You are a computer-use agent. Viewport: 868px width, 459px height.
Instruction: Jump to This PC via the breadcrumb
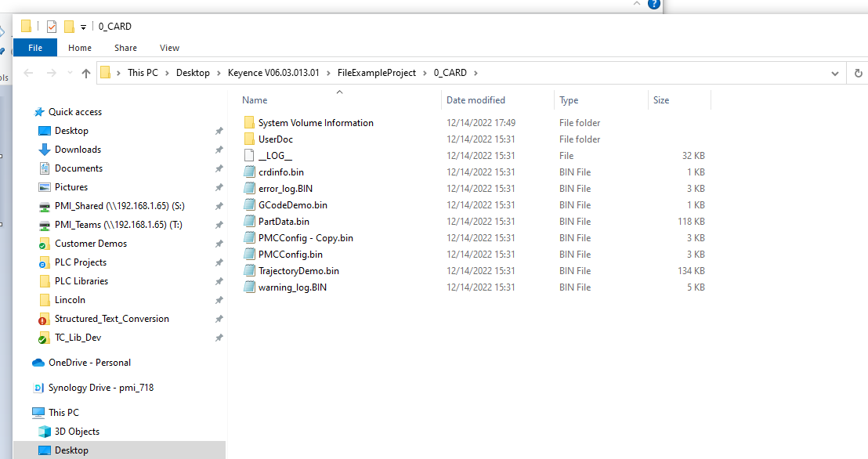[x=143, y=72]
